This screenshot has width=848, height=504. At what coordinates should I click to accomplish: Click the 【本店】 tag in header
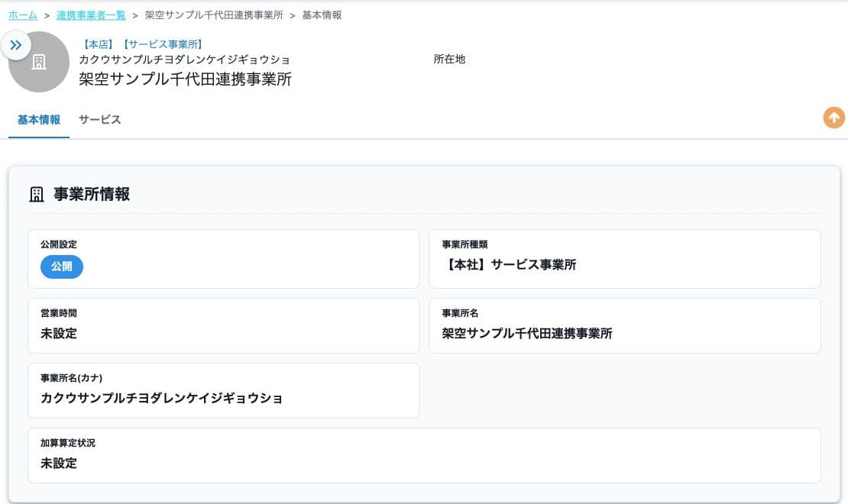coord(98,44)
